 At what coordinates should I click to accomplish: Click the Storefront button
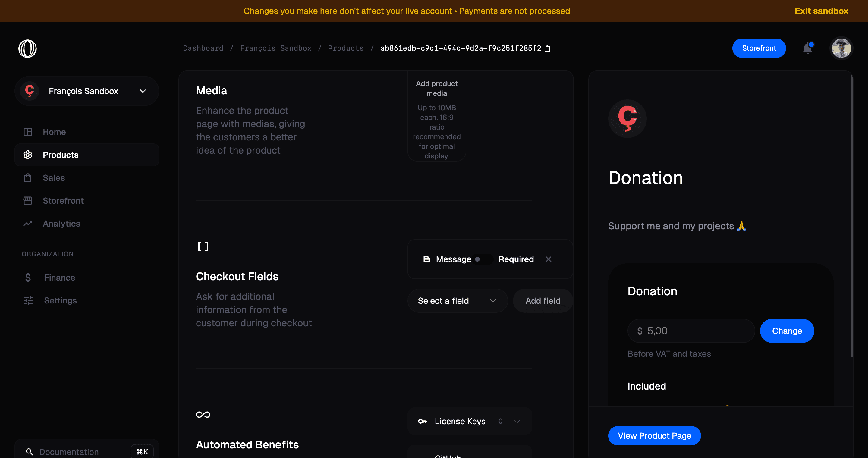(x=759, y=48)
